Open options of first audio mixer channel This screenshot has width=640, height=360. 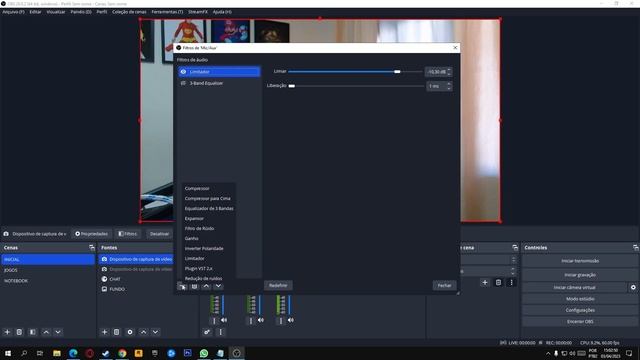(214, 321)
